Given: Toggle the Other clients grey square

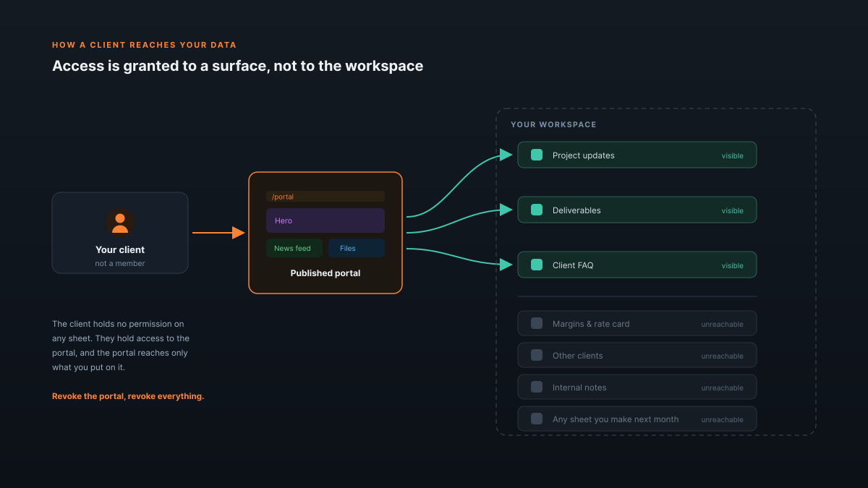Looking at the screenshot, I should coord(537,355).
